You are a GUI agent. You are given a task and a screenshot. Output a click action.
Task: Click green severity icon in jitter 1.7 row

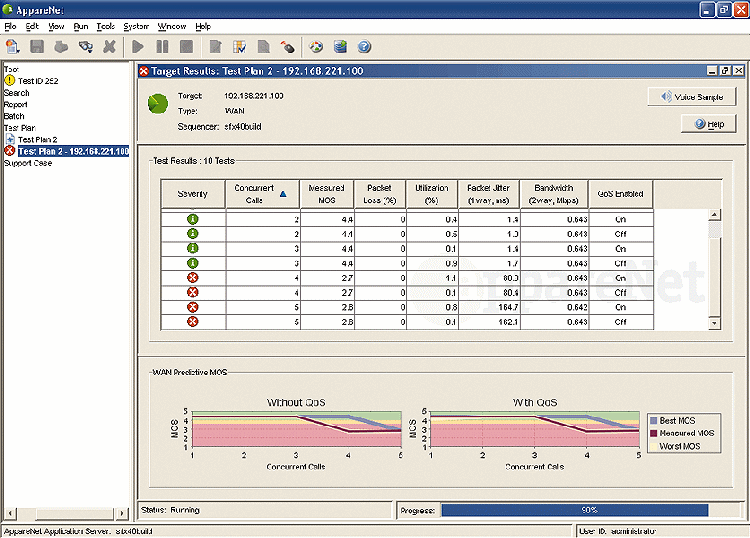tap(193, 263)
